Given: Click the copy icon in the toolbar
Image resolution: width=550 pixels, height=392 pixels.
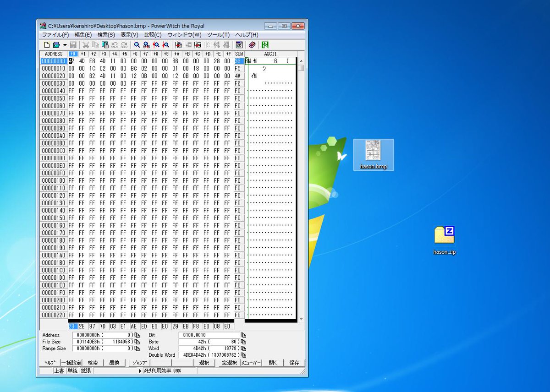Looking at the screenshot, I should (95, 45).
